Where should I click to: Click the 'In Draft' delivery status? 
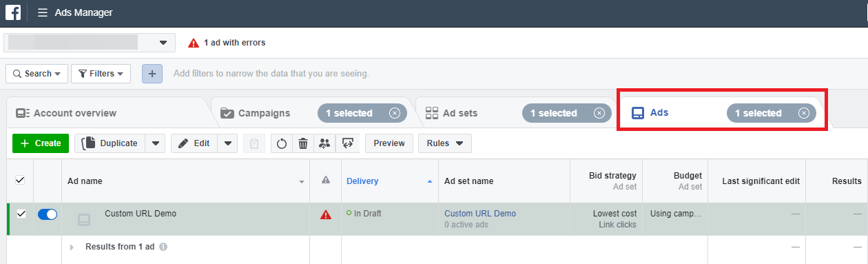click(367, 214)
